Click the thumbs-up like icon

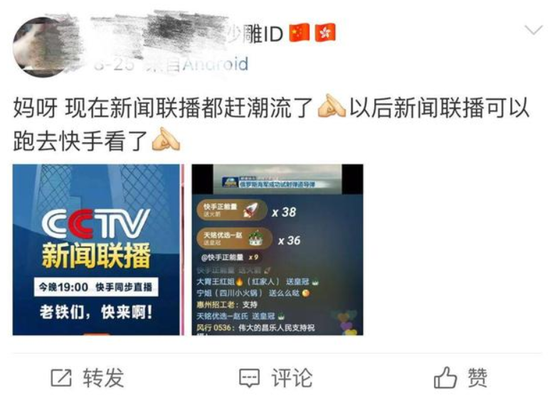[445, 377]
